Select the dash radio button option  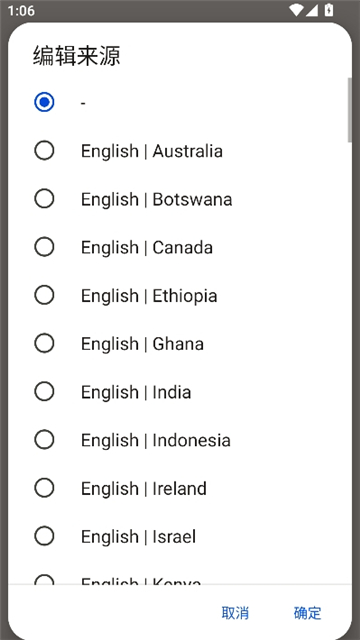[x=44, y=102]
